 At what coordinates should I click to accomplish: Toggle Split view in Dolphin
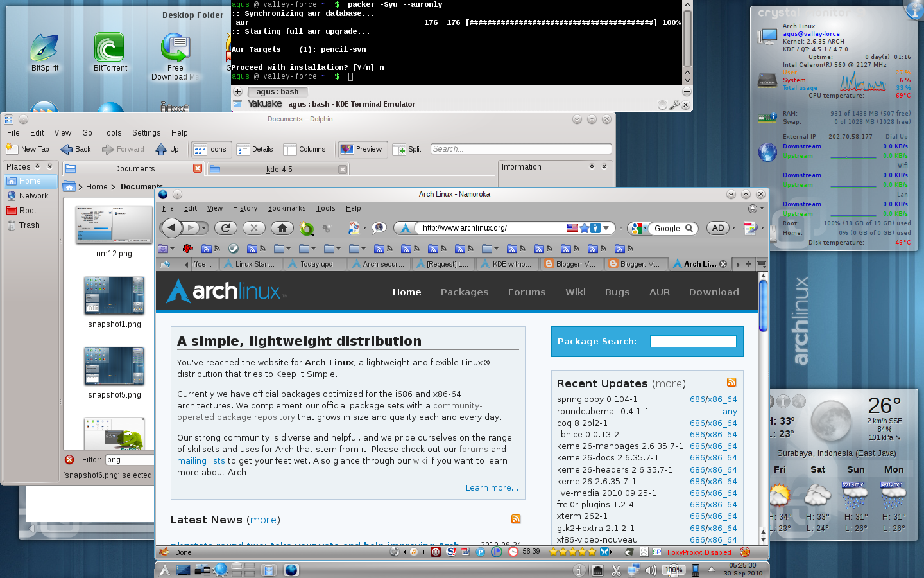407,149
